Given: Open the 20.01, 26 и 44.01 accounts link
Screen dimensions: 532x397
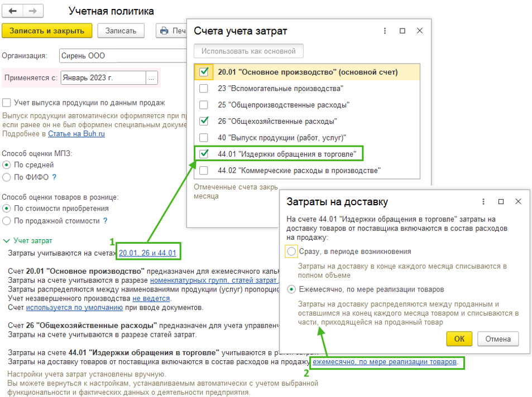Looking at the screenshot, I should tap(147, 253).
